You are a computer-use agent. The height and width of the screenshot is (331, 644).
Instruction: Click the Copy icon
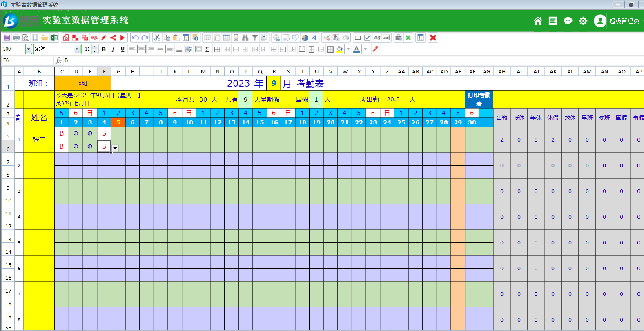pos(167,38)
